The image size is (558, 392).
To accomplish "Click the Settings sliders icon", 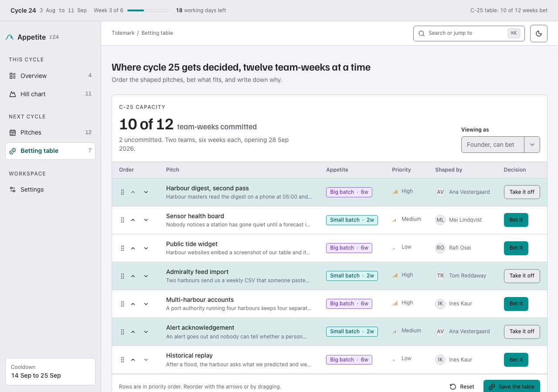I will pos(13,189).
